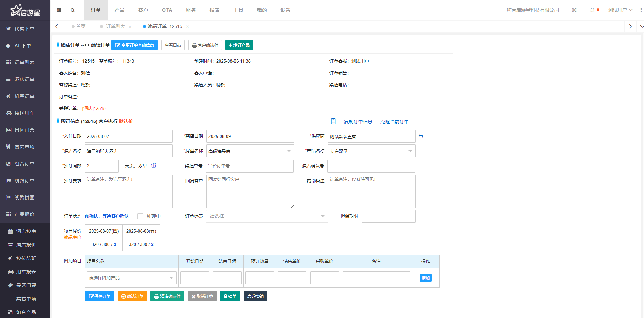Click the 克隆当前订单 link

click(x=394, y=122)
